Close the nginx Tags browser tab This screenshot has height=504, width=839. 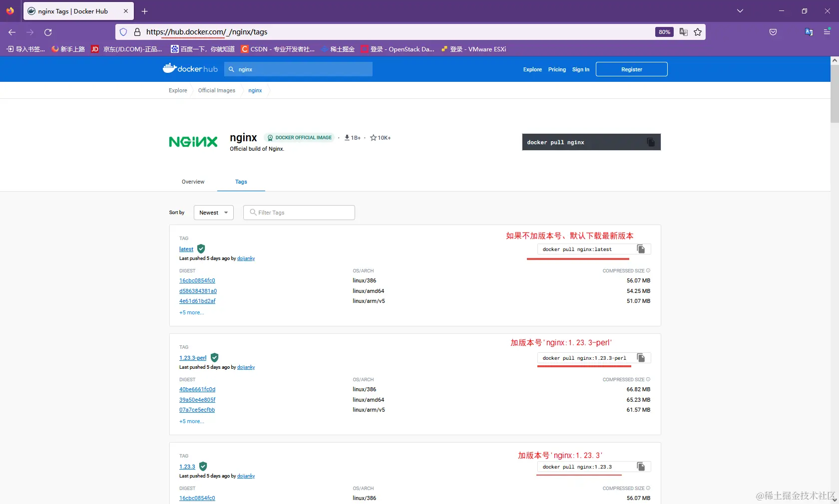click(126, 11)
